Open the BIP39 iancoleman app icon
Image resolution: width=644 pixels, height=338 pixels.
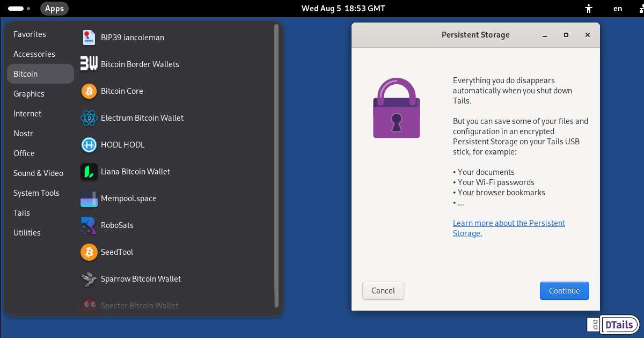(x=89, y=38)
